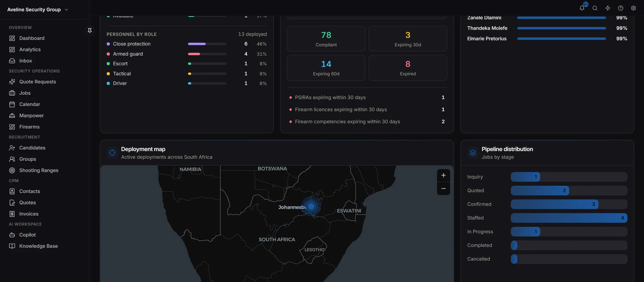Click the Dashboard sidebar icon
Viewport: 644px width, 282px height.
[12, 38]
